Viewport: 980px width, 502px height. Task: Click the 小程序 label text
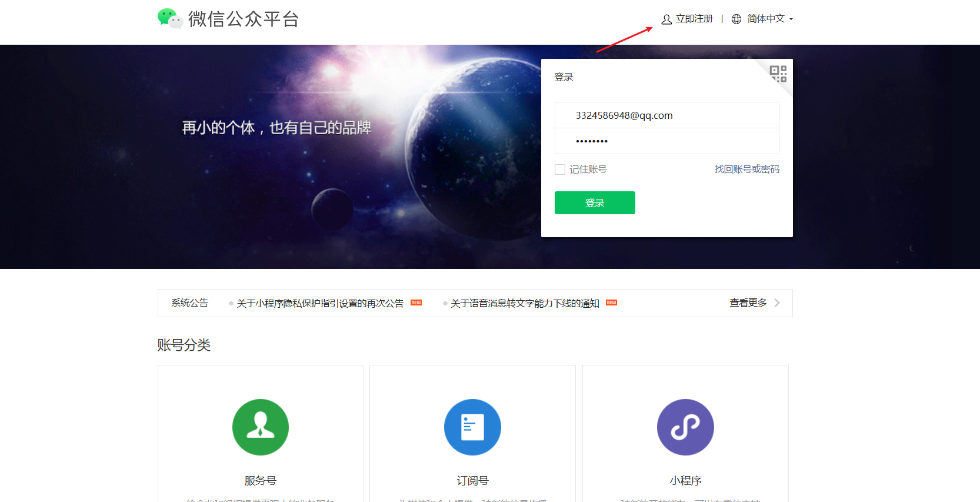[x=685, y=481]
